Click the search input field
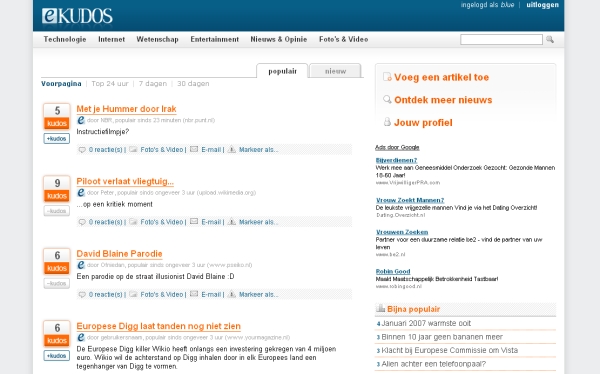 (501, 39)
